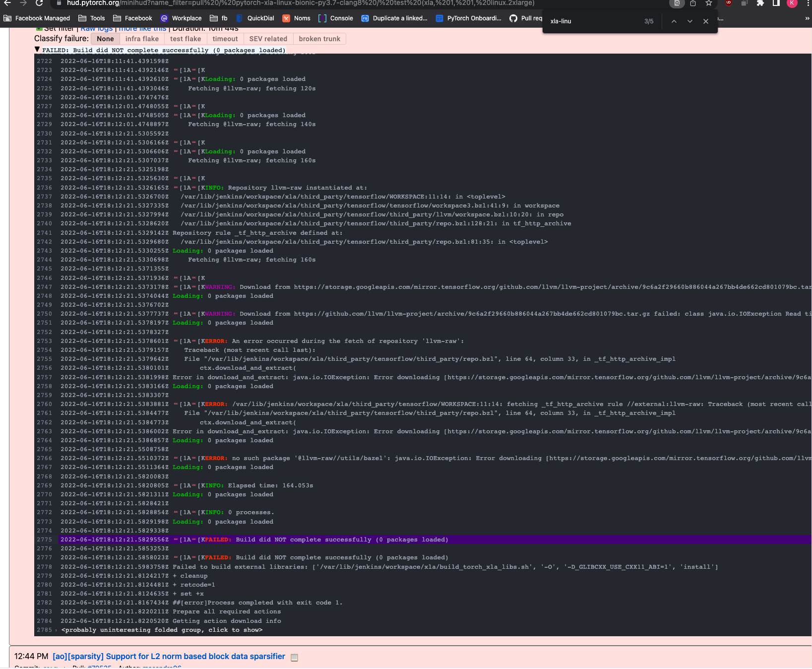This screenshot has height=669, width=812.
Task: Click the browser share icon
Action: pos(693,3)
